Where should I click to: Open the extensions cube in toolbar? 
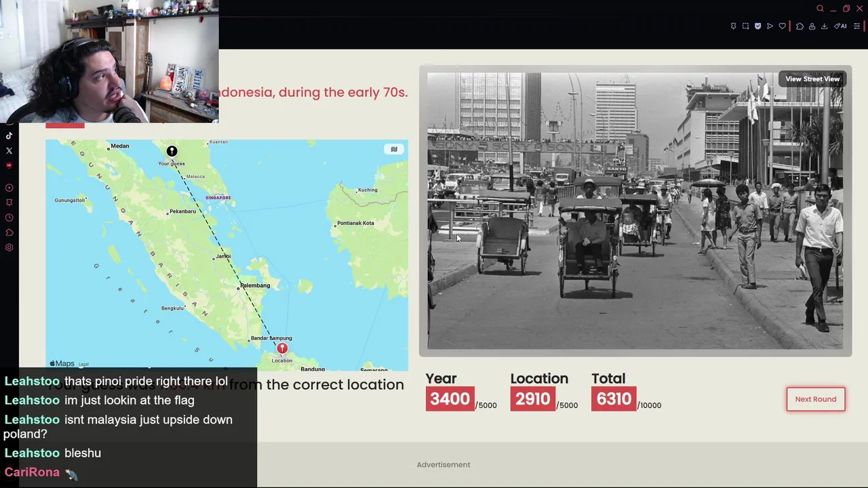click(800, 26)
